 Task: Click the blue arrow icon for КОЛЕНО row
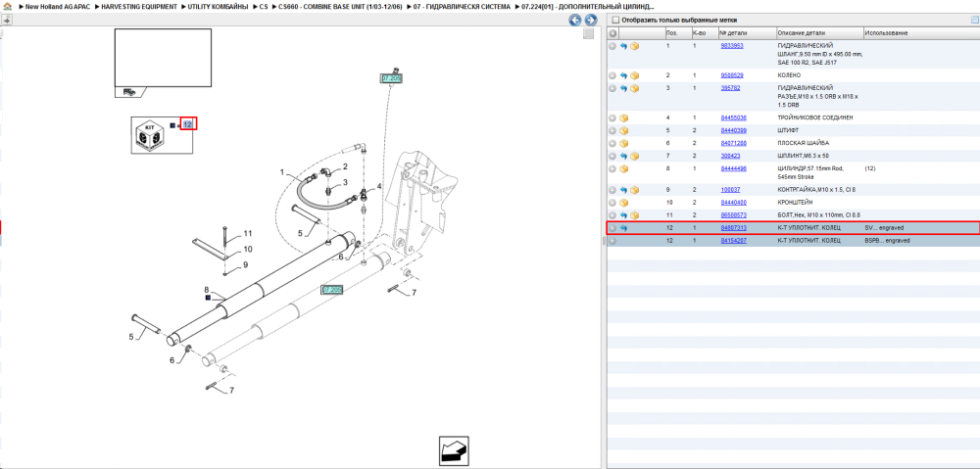(623, 75)
